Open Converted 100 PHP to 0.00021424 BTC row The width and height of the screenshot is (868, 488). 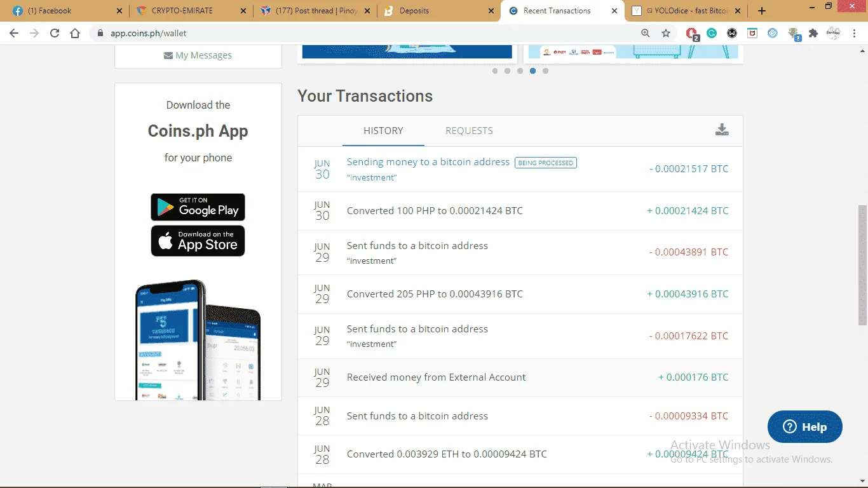coord(520,211)
